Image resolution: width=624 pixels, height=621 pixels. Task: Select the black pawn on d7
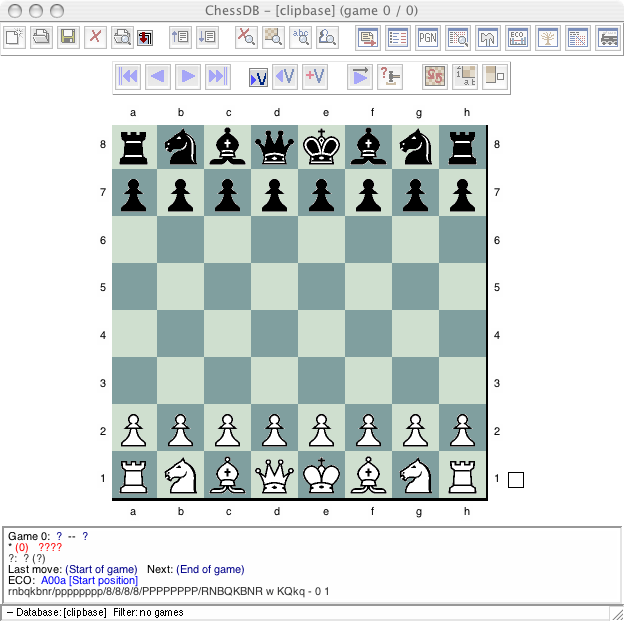[x=275, y=193]
